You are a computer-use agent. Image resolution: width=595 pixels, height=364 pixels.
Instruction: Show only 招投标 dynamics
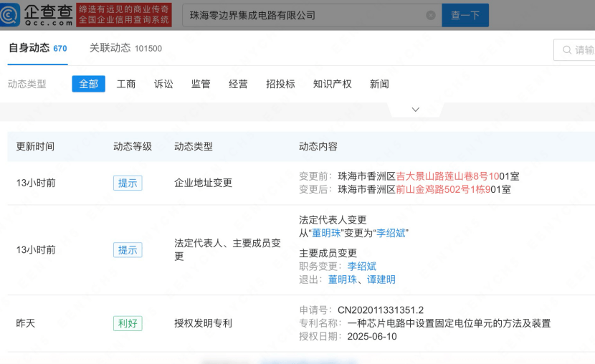[280, 84]
